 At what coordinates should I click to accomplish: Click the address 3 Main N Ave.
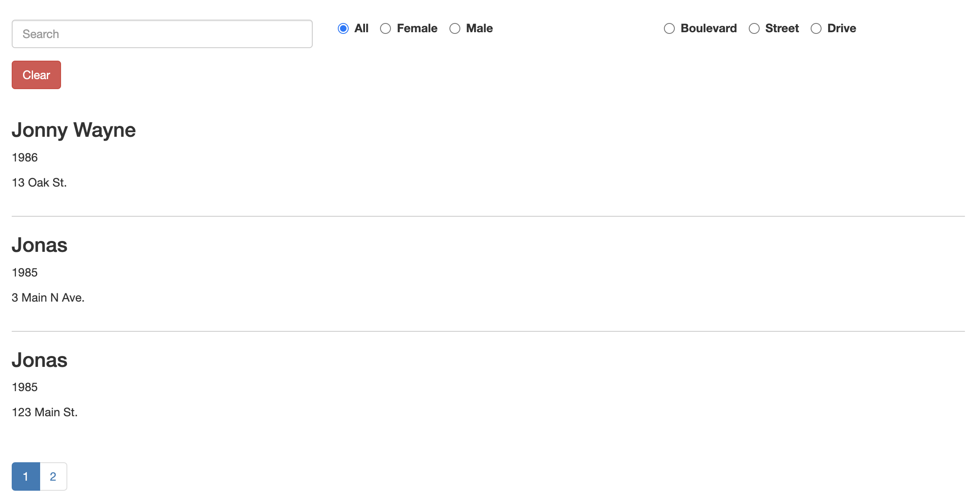(48, 297)
